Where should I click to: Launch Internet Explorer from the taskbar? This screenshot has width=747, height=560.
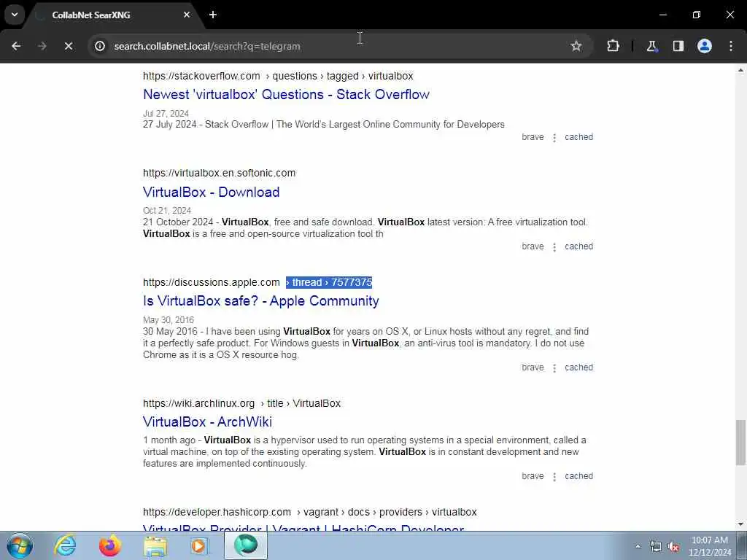pyautogui.click(x=65, y=545)
